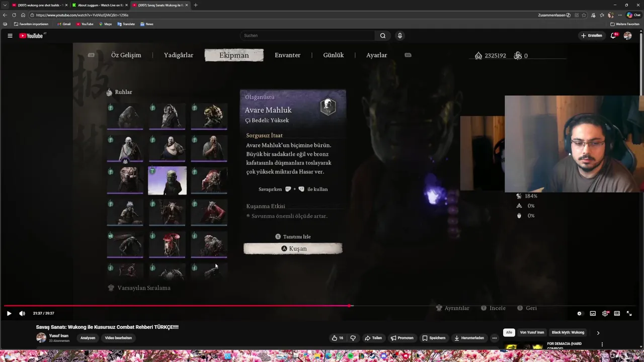Go back in browser

pyautogui.click(x=5, y=15)
